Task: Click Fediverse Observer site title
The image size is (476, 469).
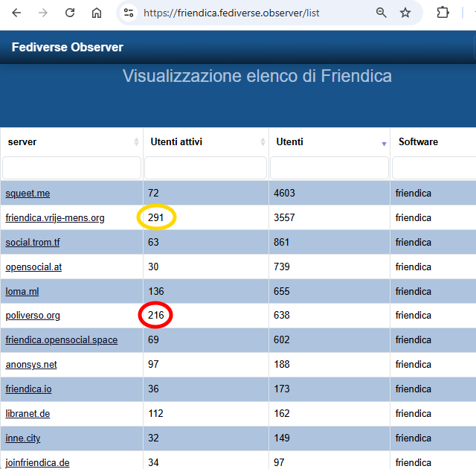Action: tap(68, 48)
